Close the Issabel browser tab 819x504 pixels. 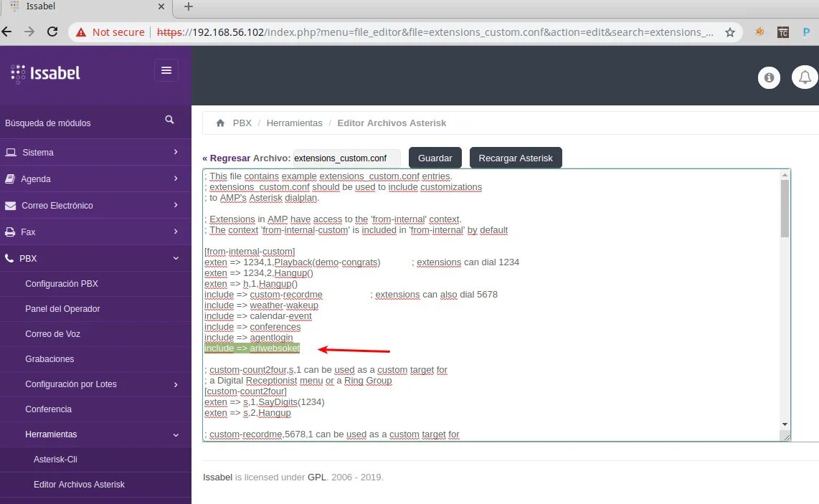click(x=161, y=6)
